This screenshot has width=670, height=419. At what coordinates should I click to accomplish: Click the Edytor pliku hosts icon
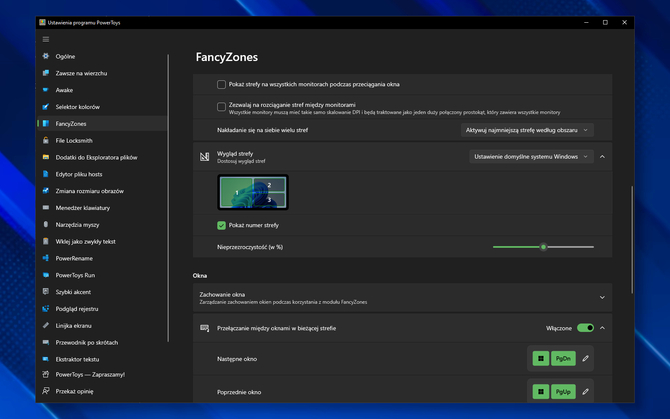click(x=46, y=174)
